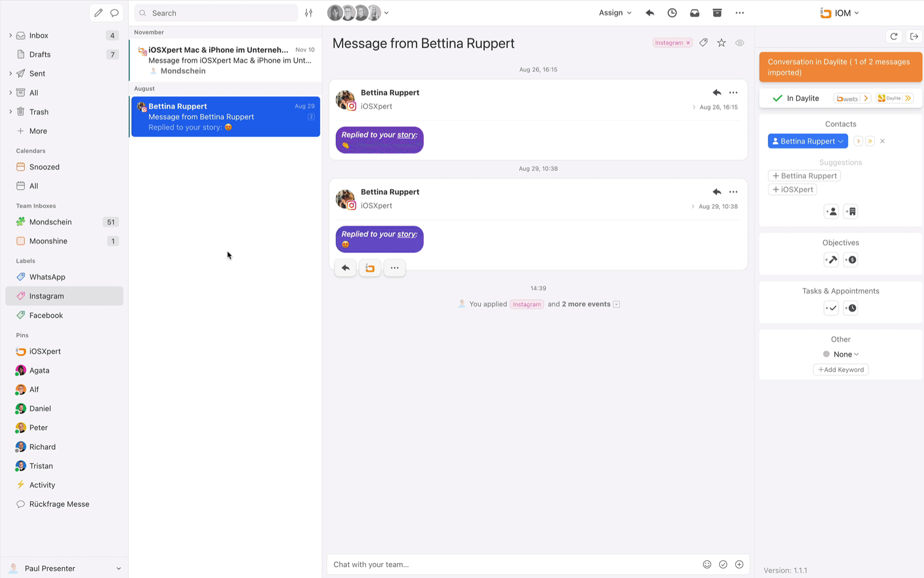Click the orange Daylite button below message
The width and height of the screenshot is (924, 578).
[370, 268]
